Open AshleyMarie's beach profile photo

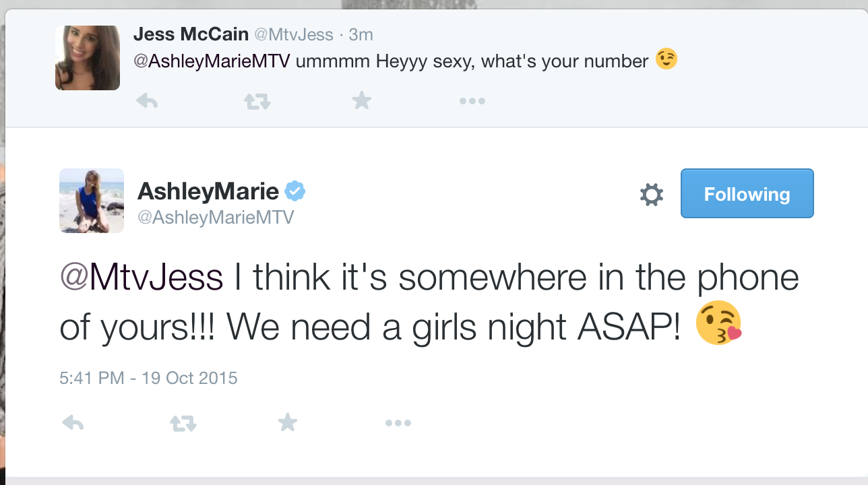pos(92,201)
